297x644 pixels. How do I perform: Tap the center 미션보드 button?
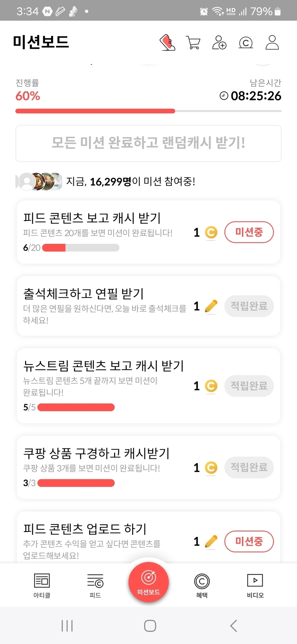coord(148,582)
